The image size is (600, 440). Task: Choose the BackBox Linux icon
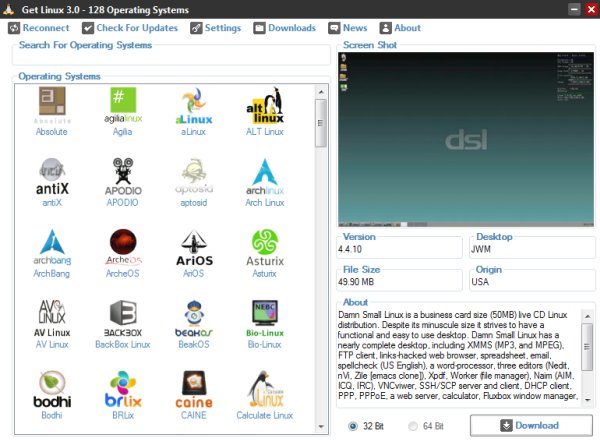(123, 318)
